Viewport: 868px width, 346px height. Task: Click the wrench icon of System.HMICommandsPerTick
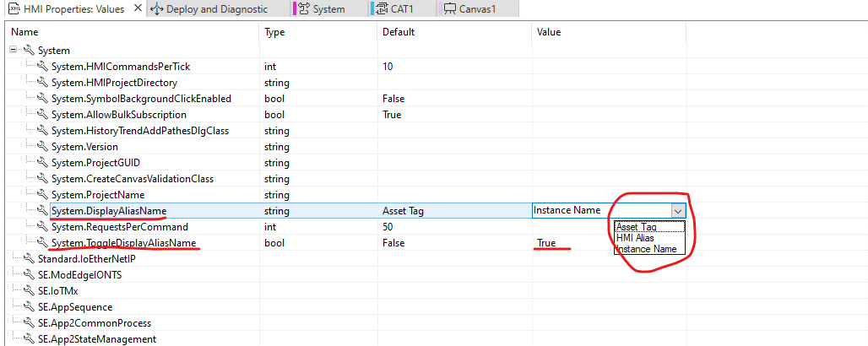(x=42, y=67)
